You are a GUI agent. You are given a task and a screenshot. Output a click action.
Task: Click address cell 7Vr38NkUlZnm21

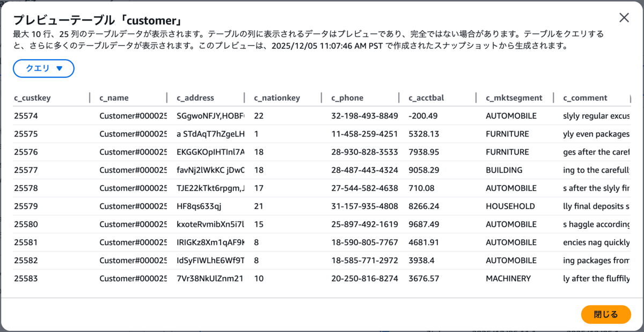coord(210,278)
